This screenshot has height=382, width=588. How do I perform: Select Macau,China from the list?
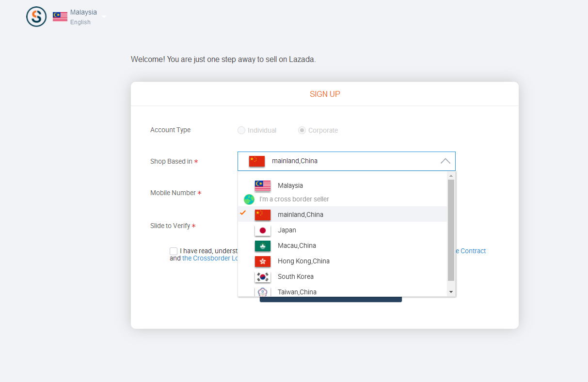coord(342,245)
